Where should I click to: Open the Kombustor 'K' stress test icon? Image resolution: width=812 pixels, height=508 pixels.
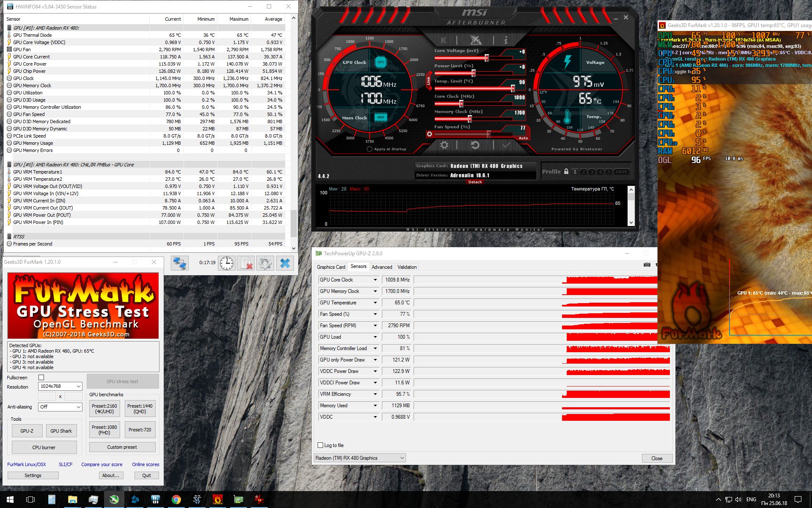coord(444,40)
